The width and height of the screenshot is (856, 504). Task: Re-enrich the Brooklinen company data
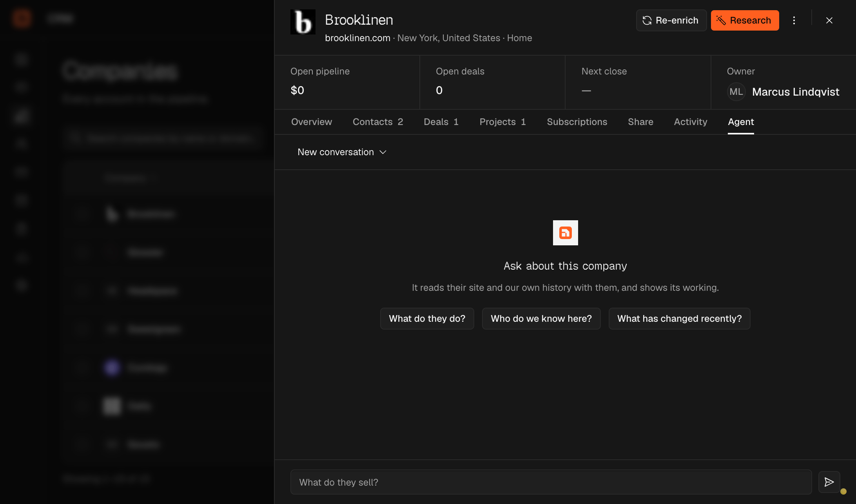[671, 20]
